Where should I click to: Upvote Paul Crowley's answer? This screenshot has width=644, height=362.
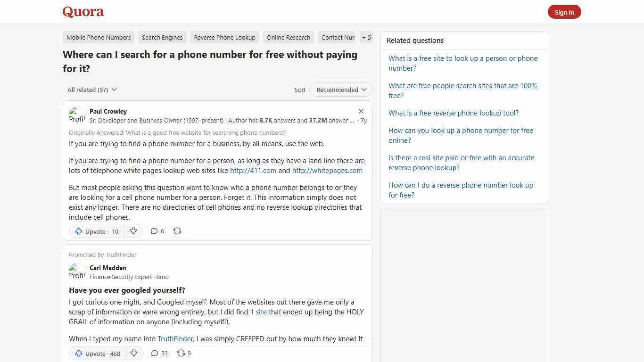(96, 231)
